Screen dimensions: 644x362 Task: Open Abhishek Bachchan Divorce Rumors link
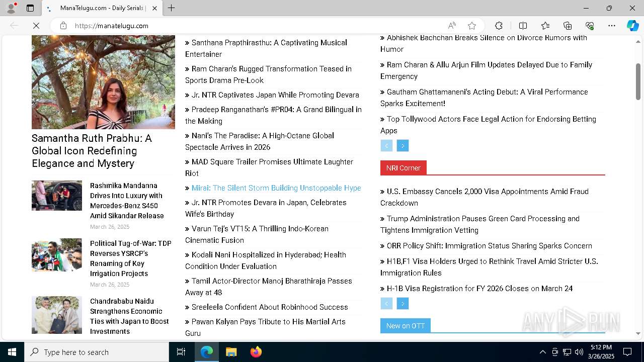tap(484, 43)
